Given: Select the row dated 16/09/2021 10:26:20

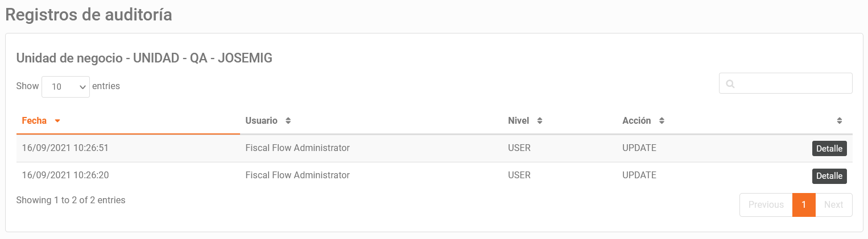Looking at the screenshot, I should 434,176.
